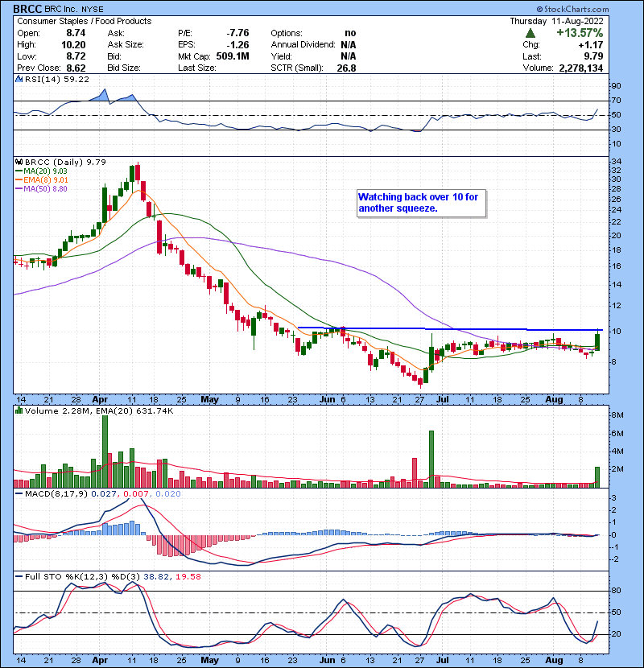Click the Yield N/A value
Screen dimensions: 644x668
coord(349,56)
